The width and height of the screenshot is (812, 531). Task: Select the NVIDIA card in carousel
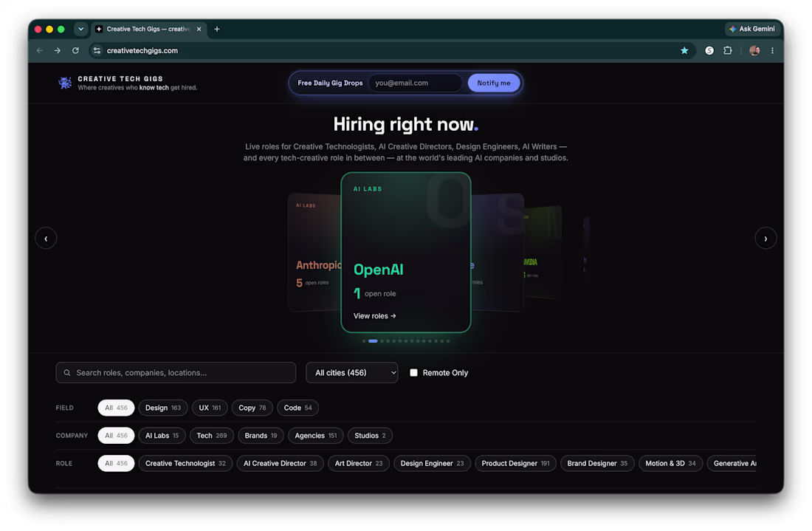tap(543, 253)
